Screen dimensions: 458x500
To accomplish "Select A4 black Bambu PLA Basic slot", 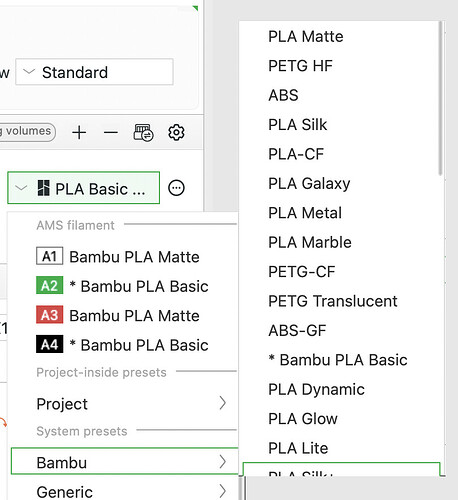I will pos(123,345).
